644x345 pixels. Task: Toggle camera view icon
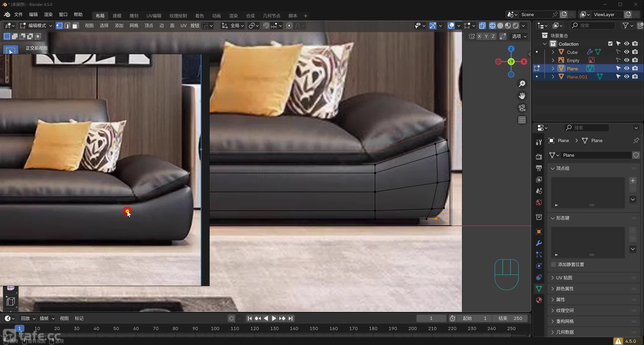(522, 108)
